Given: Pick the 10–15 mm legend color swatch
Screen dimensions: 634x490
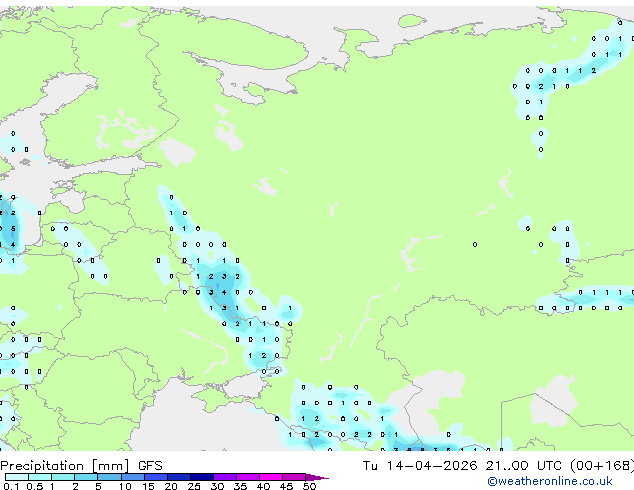Looking at the screenshot, I should [x=133, y=477].
